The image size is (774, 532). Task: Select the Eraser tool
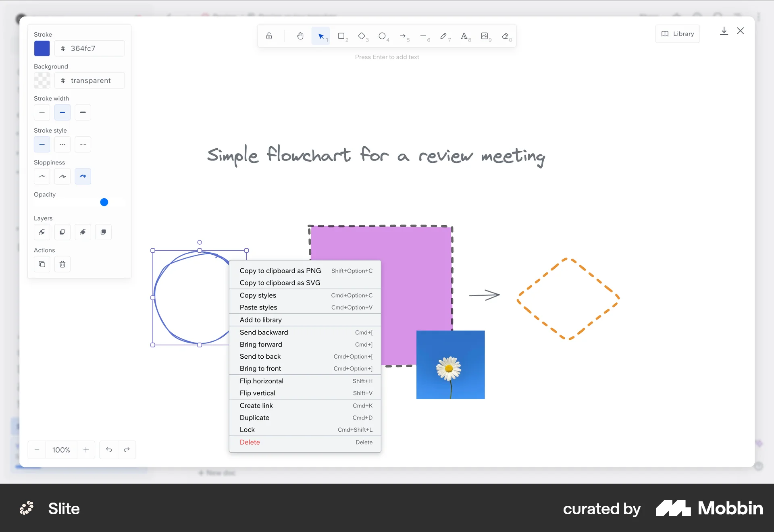[x=506, y=36]
